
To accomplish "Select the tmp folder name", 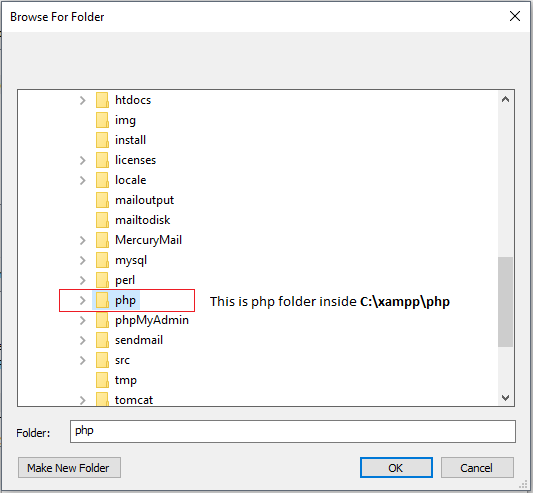I will click(126, 380).
